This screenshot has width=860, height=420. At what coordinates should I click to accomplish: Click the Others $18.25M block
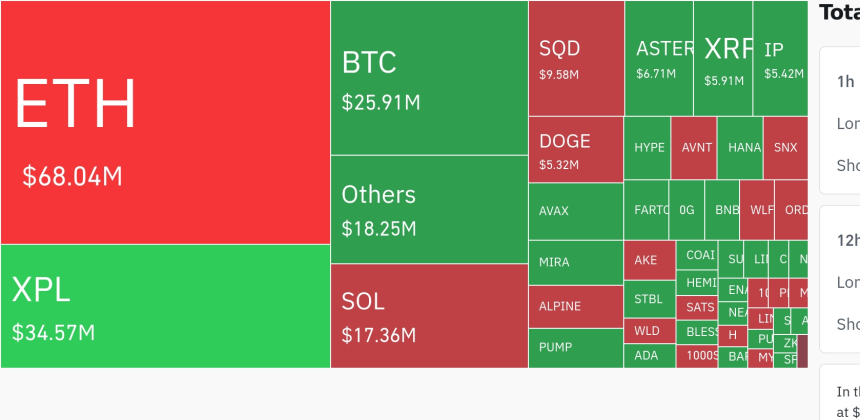(429, 209)
